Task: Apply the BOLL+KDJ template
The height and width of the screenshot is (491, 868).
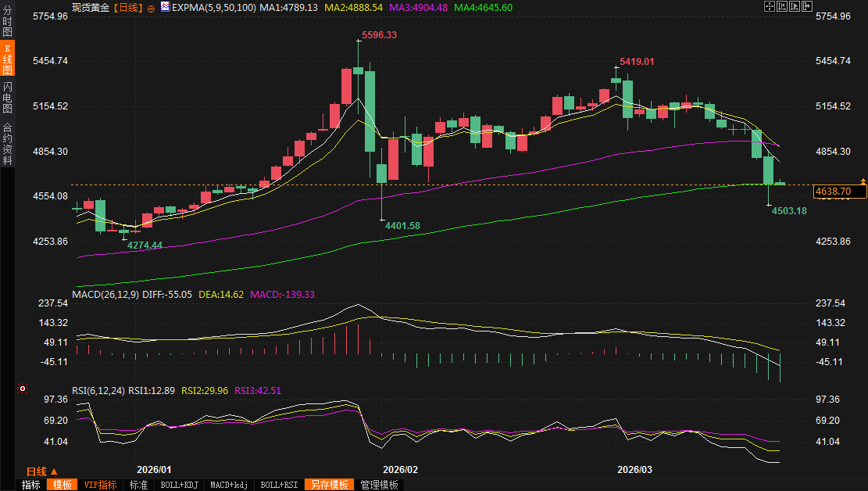Action: pos(179,485)
